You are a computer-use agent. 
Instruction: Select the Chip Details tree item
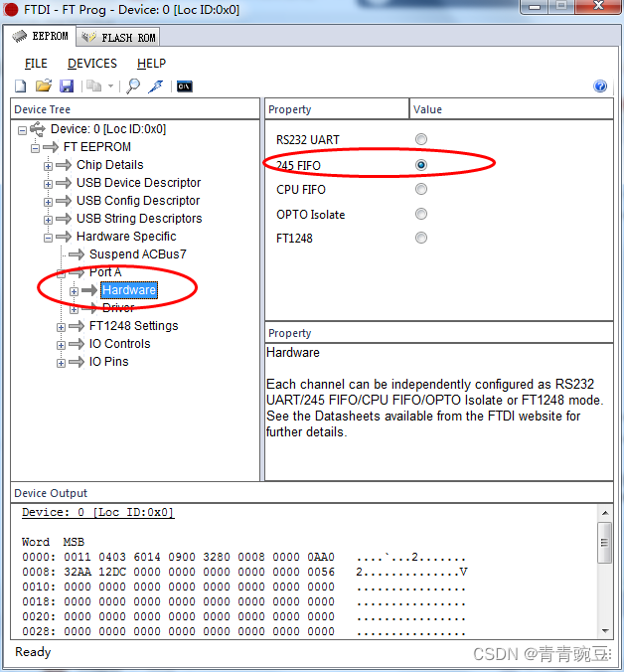(x=110, y=165)
